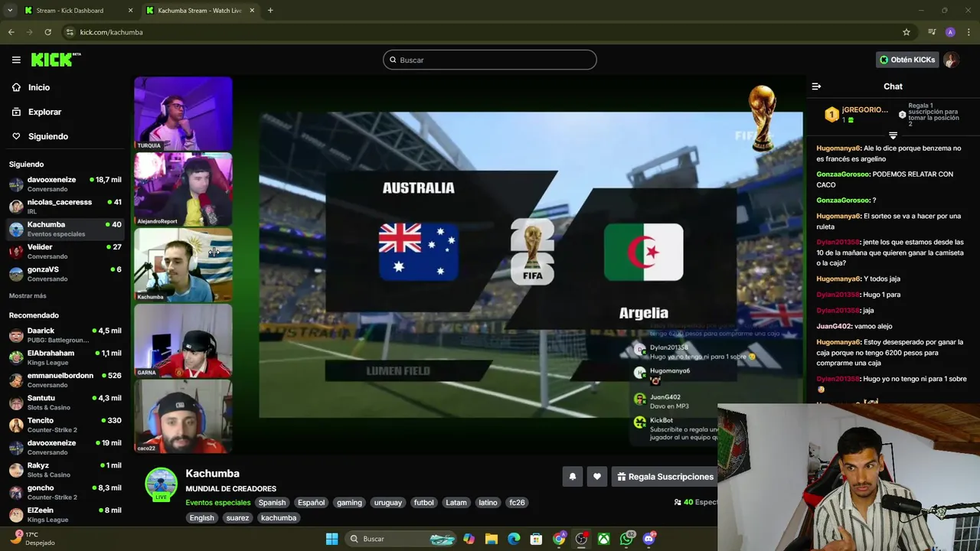This screenshot has width=980, height=551.
Task: Click Obtén KICKs button
Action: pos(907,60)
